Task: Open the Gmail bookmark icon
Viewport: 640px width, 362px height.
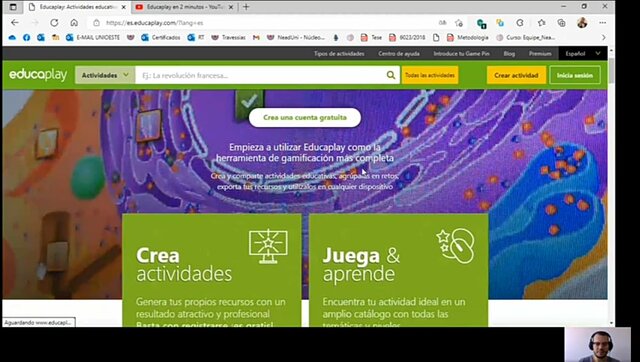Action: coord(256,38)
